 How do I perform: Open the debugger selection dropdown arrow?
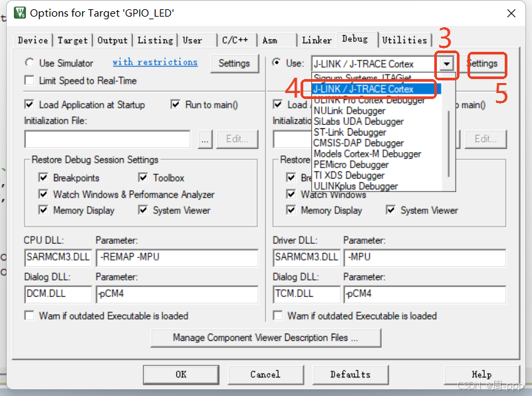click(x=446, y=64)
